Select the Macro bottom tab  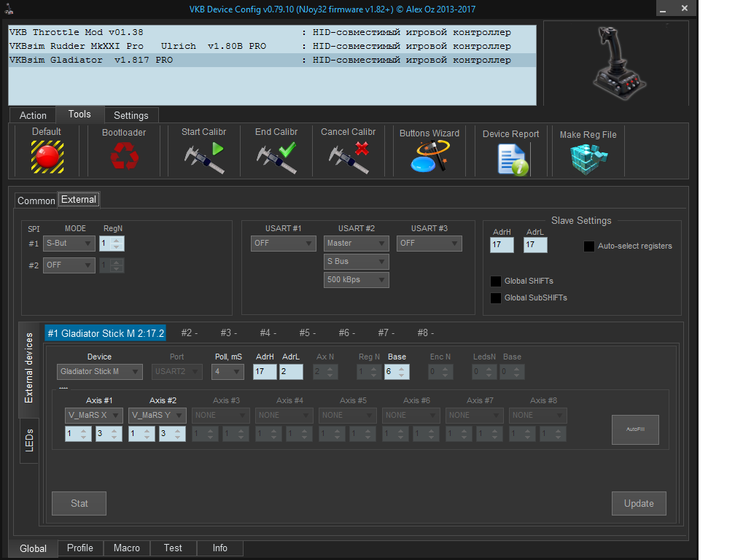127,548
